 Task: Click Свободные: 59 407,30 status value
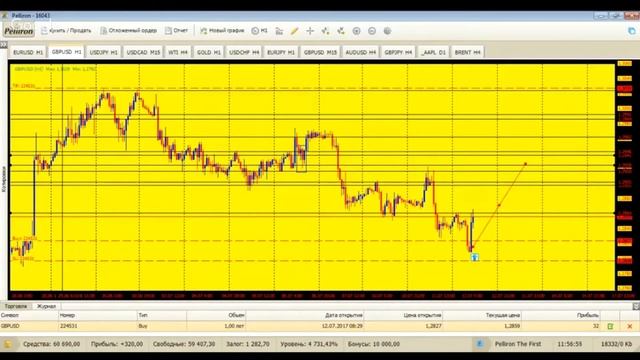click(184, 344)
